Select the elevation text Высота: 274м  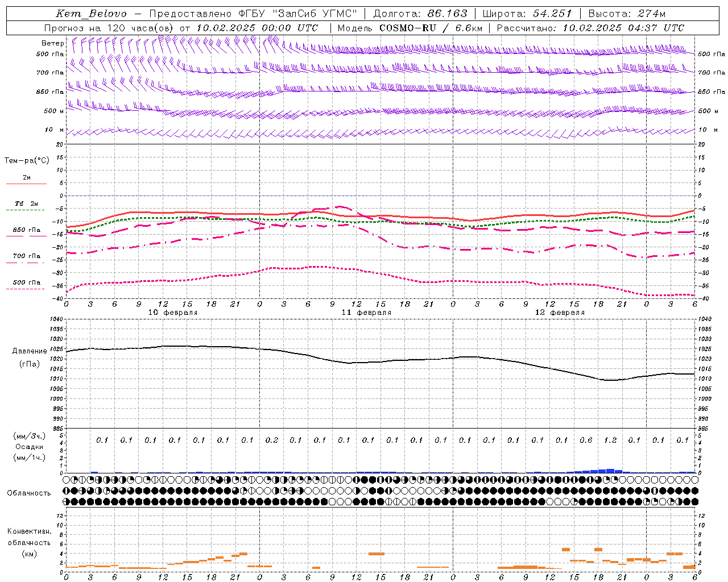click(627, 14)
